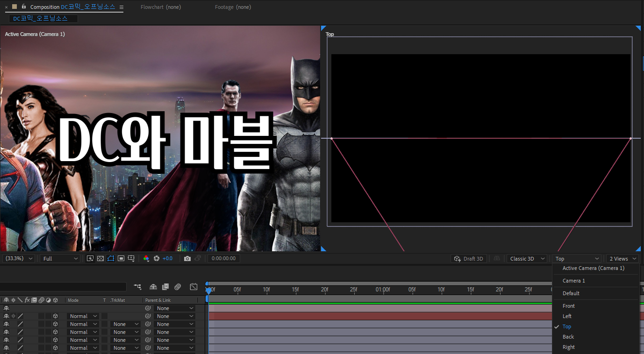The image size is (644, 354).
Task: Choose Camera 1 in the view menu
Action: (x=573, y=281)
